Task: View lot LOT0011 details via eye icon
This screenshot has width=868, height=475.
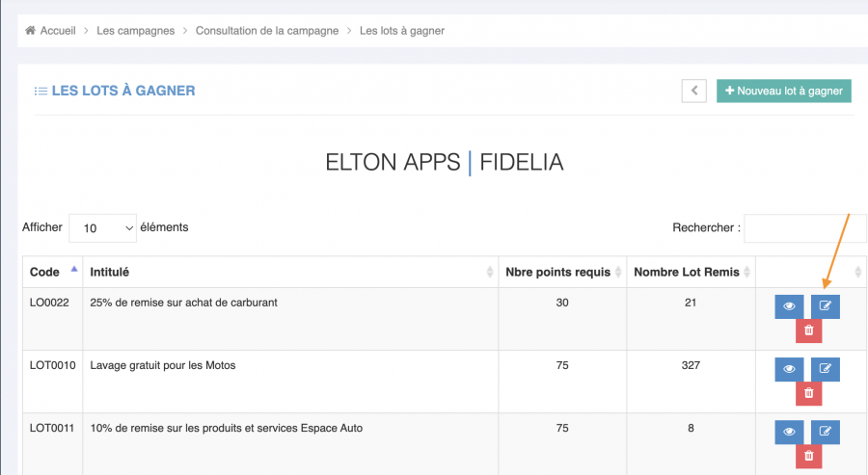Action: point(789,432)
